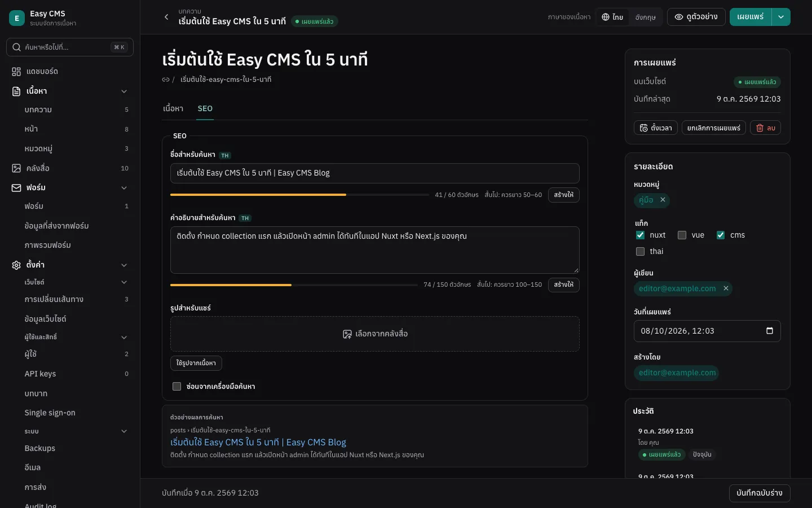Click the Easy CMS logo icon
Viewport: 812px width, 508px height.
click(17, 18)
